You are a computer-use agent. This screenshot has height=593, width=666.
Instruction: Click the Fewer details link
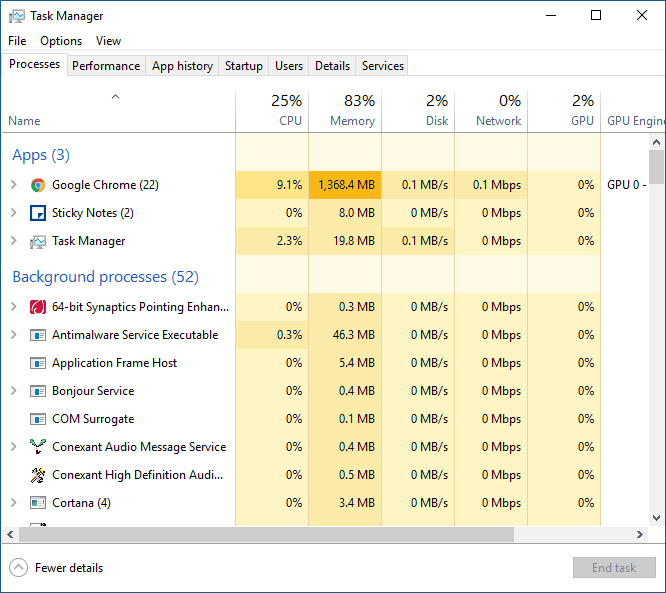click(x=69, y=568)
